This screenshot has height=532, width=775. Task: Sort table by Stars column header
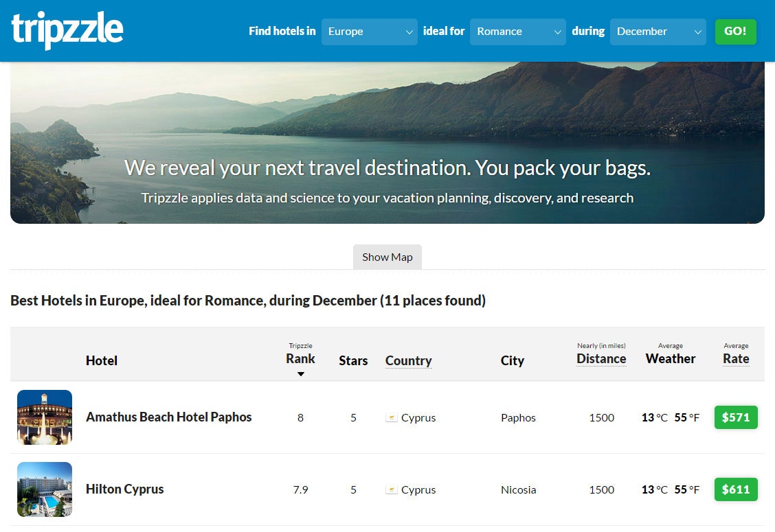tap(353, 360)
